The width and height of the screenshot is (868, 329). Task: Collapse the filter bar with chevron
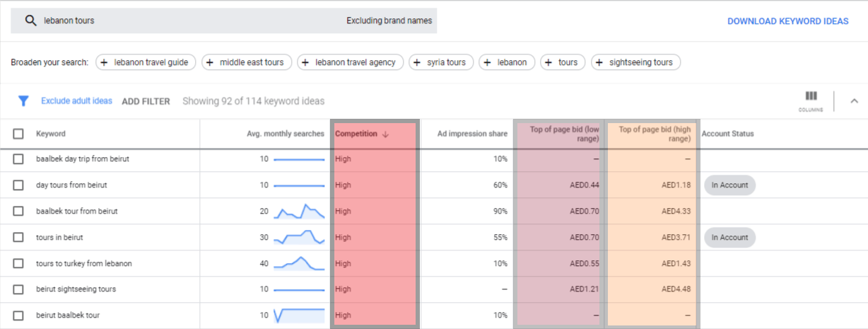854,101
